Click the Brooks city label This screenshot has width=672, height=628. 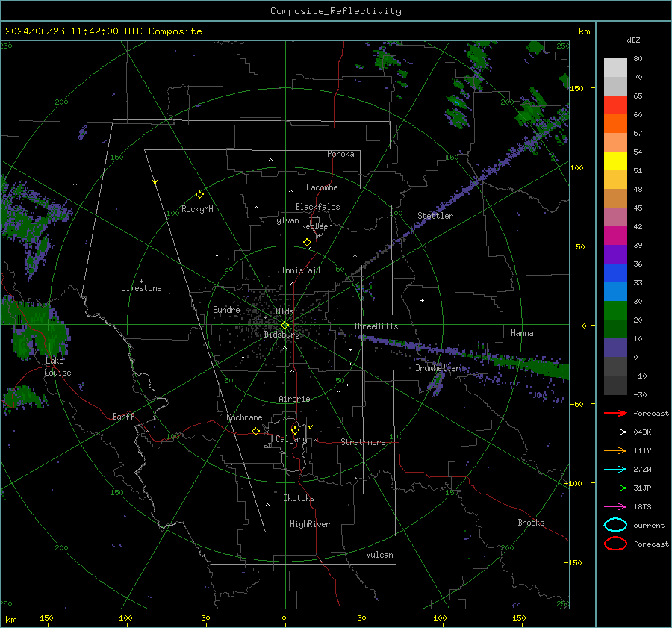point(531,523)
